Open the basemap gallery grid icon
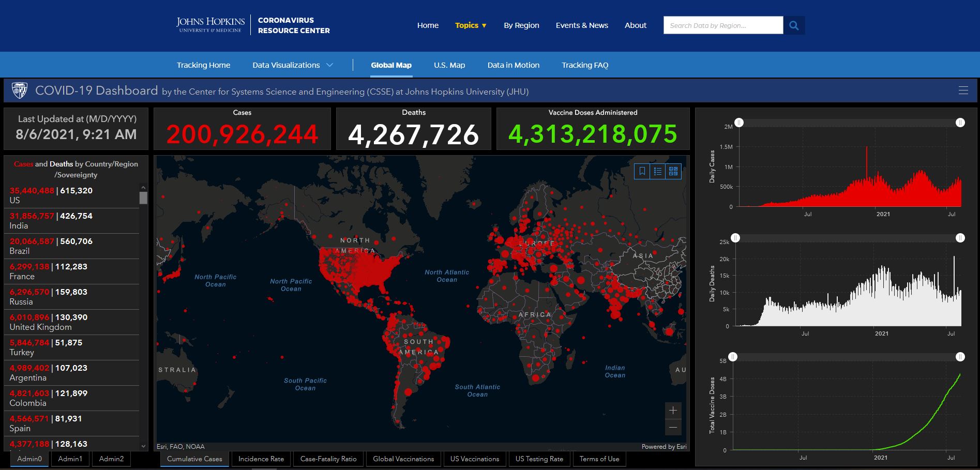The image size is (980, 470). [x=673, y=171]
